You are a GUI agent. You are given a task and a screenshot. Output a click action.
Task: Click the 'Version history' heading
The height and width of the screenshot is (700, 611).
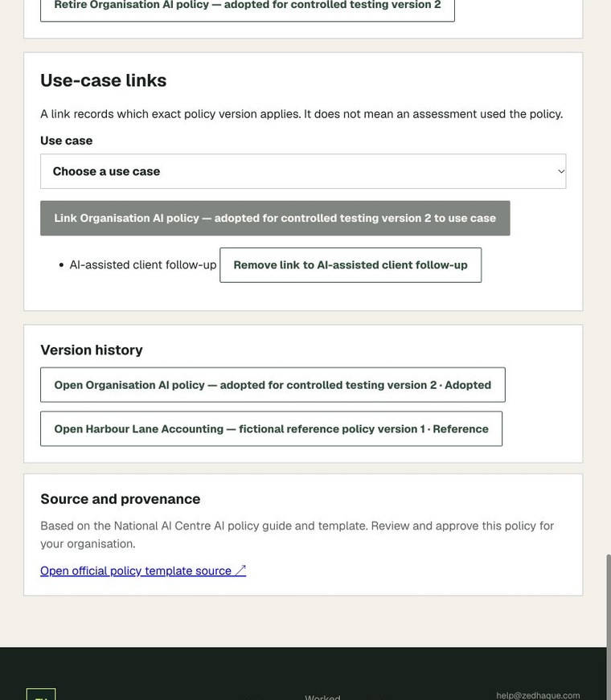pos(92,350)
